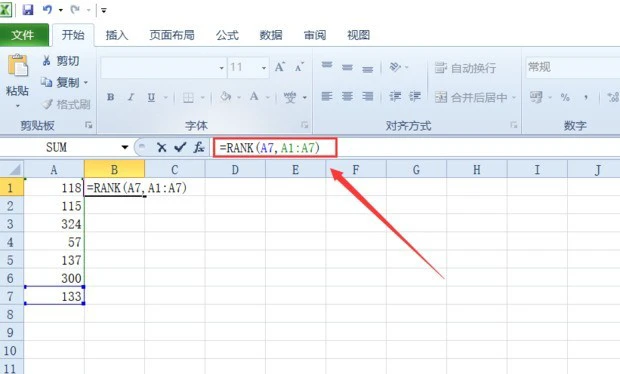Click cell containing 57
The image size is (620, 374).
[54, 242]
